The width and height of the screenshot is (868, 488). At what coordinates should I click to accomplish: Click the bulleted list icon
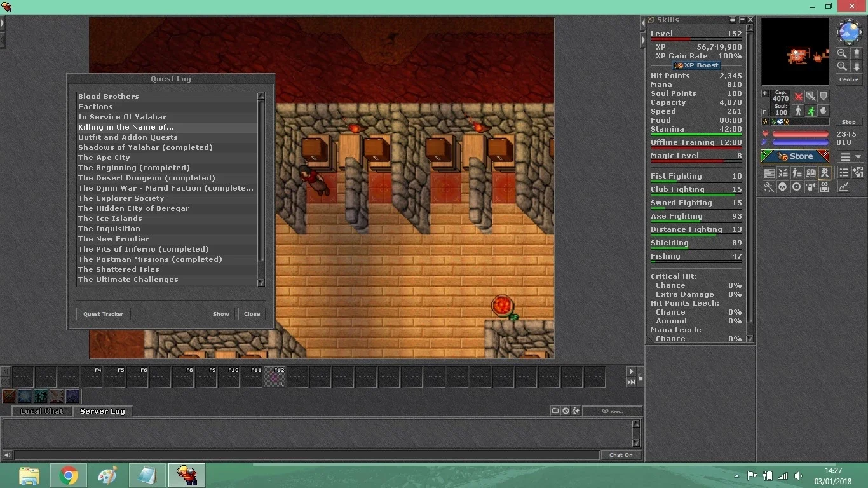844,173
